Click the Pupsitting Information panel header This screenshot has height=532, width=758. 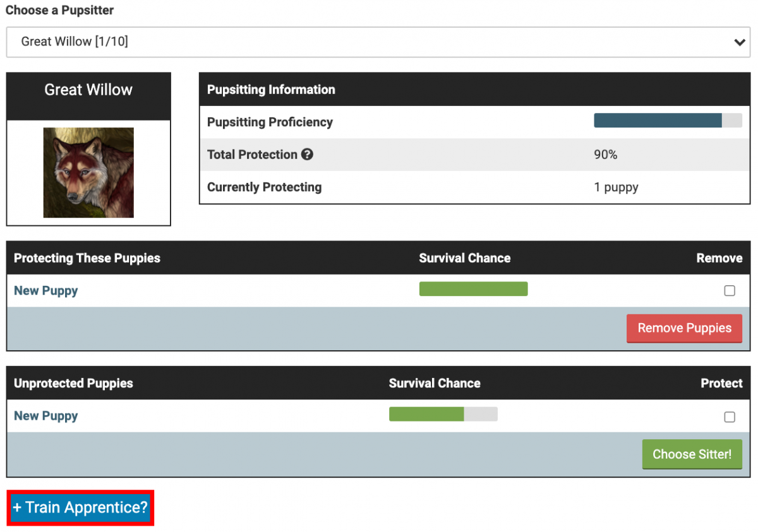click(271, 90)
